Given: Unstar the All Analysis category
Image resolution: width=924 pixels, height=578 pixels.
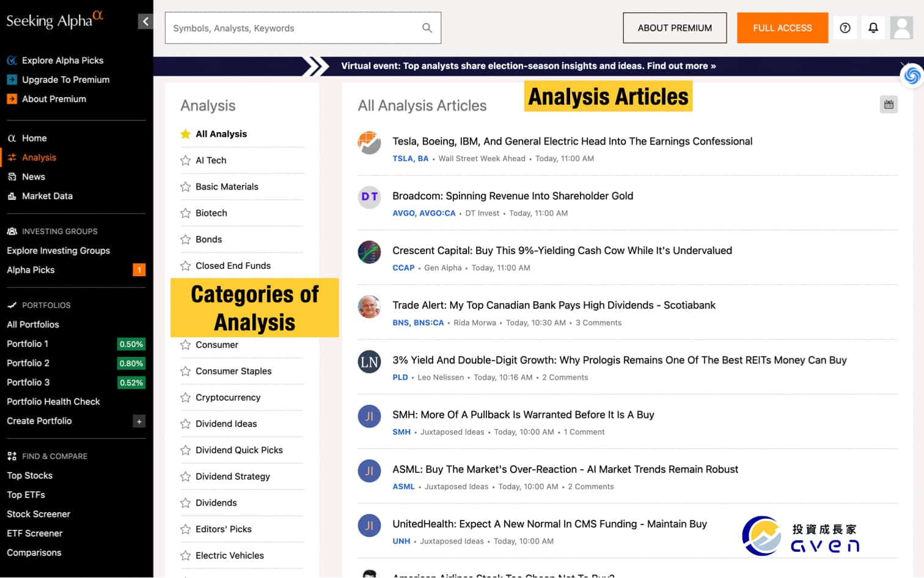Looking at the screenshot, I should [x=186, y=134].
